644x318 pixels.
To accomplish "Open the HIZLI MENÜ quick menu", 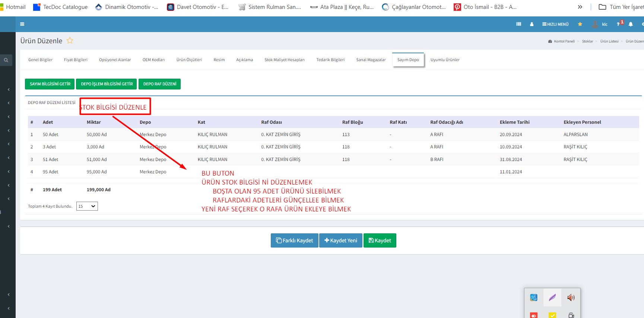I will [x=555, y=24].
